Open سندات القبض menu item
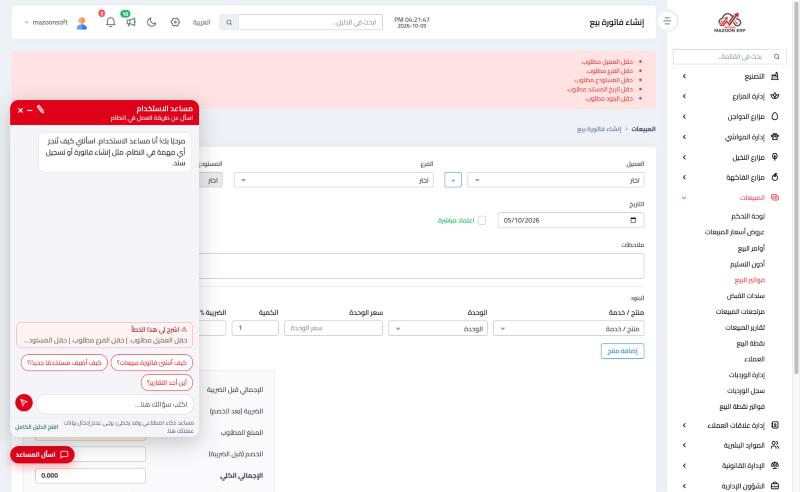 pyautogui.click(x=745, y=296)
